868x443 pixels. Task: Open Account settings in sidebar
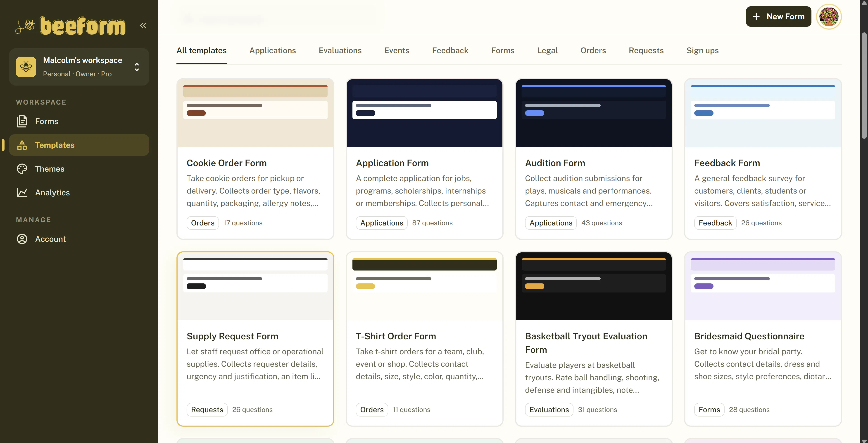pyautogui.click(x=79, y=239)
